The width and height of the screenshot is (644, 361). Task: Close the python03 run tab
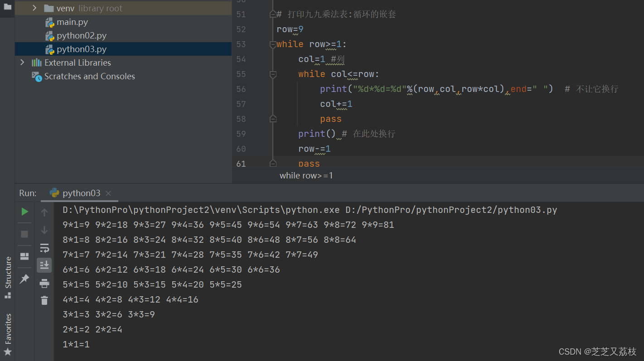108,193
